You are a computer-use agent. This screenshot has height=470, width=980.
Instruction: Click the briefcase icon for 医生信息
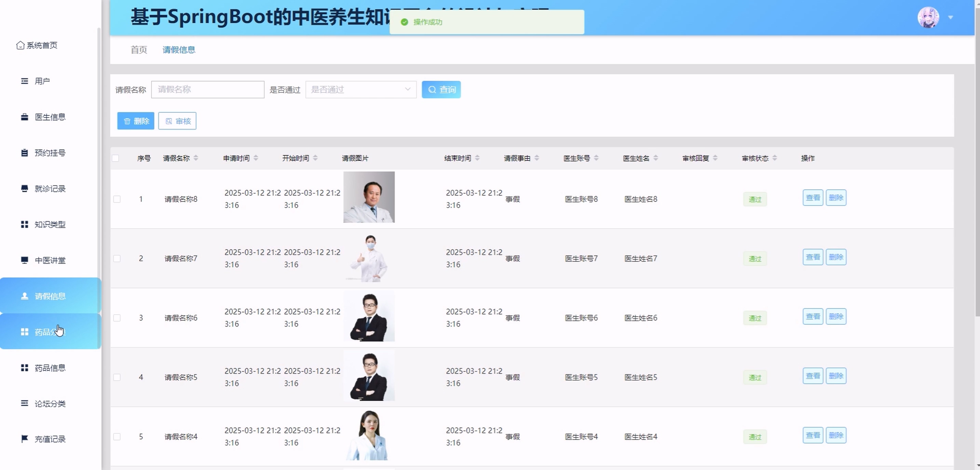coord(24,117)
